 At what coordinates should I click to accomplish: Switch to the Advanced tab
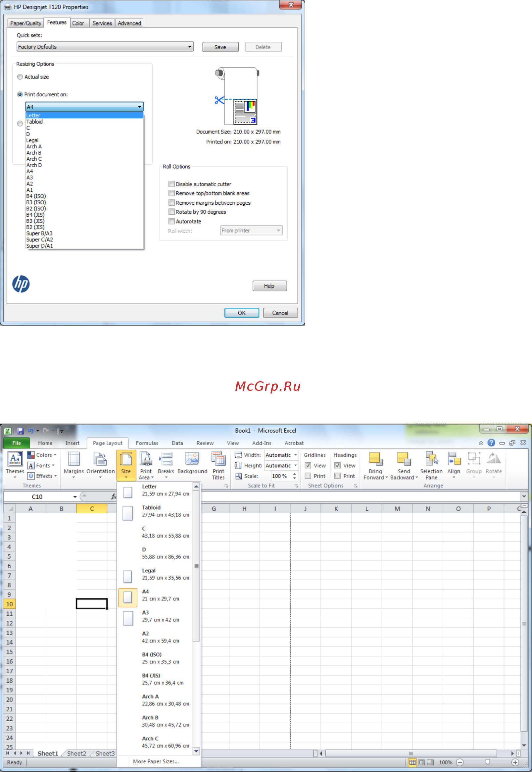coord(129,23)
